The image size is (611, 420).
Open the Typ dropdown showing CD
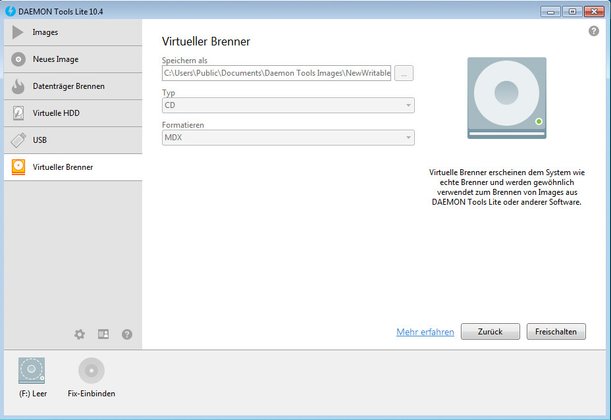[288, 105]
